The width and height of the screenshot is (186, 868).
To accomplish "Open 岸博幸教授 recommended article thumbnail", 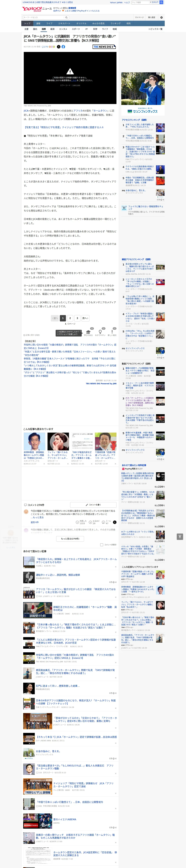I will (34, 441).
